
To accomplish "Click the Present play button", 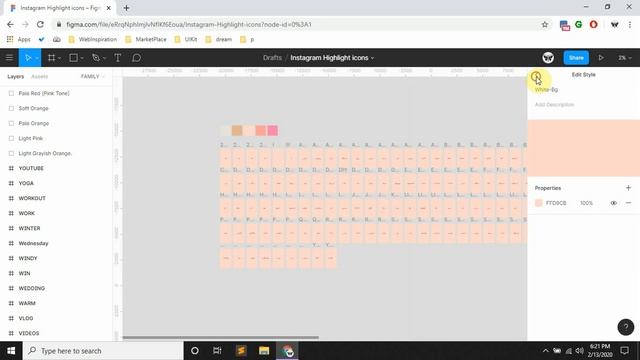I will (x=601, y=58).
